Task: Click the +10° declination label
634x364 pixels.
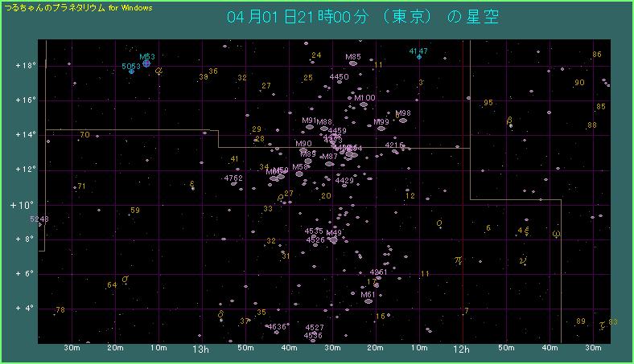Action: point(21,204)
